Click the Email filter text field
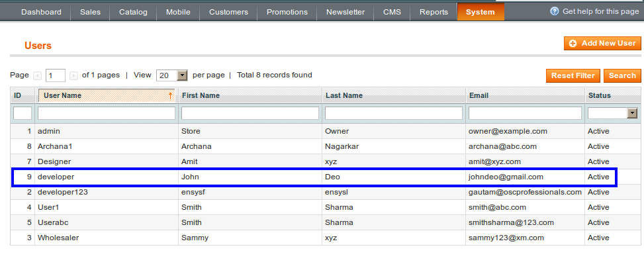 525,113
